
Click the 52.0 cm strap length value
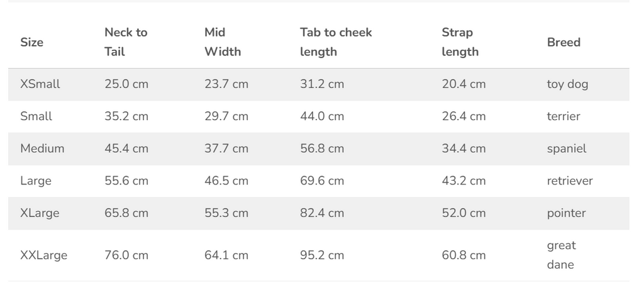pyautogui.click(x=464, y=213)
